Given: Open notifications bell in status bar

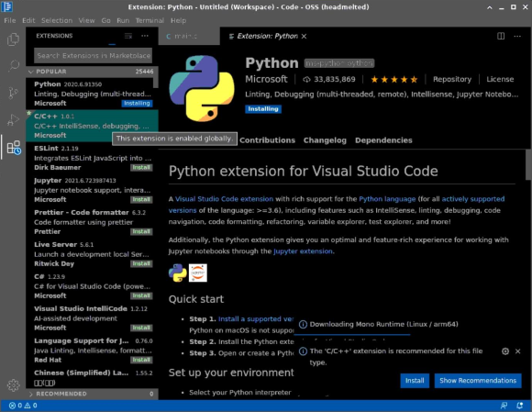Looking at the screenshot, I should tap(519, 406).
